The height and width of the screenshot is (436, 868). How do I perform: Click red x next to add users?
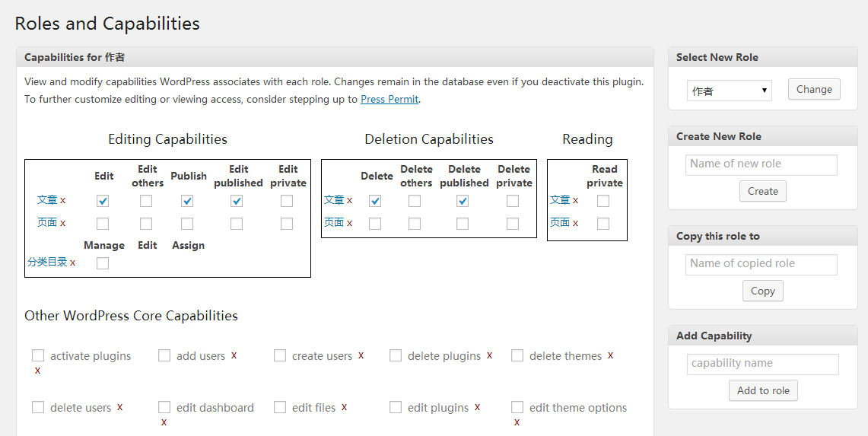234,355
